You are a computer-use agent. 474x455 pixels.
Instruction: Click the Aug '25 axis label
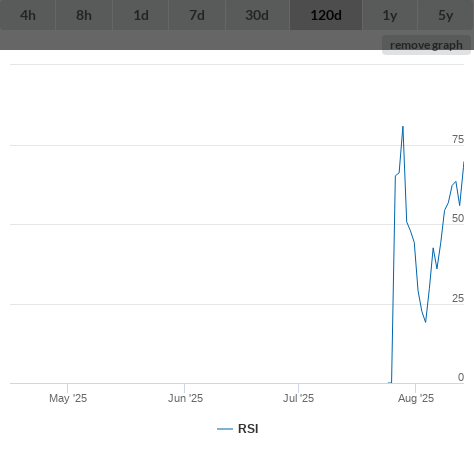[416, 398]
